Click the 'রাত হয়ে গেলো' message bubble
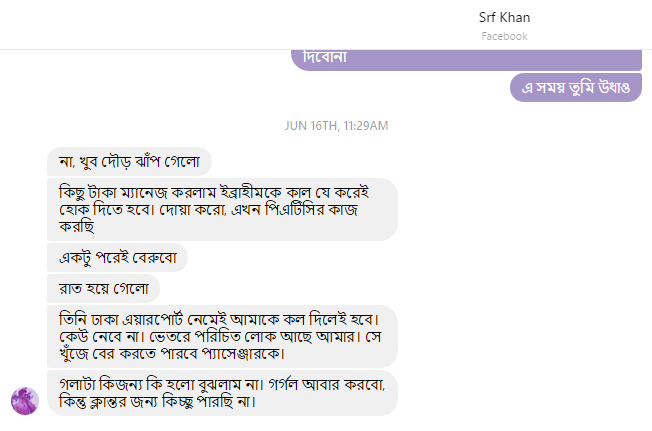This screenshot has height=431, width=652. pos(104,289)
